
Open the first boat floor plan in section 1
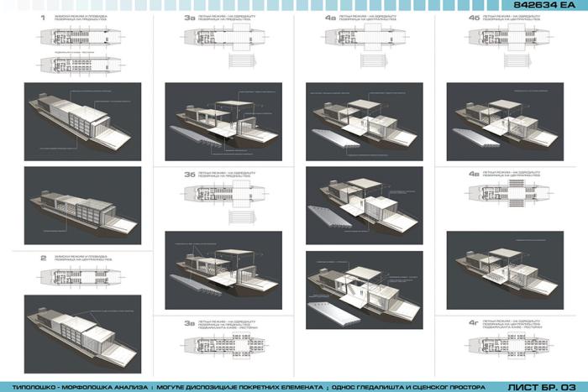coord(81,37)
